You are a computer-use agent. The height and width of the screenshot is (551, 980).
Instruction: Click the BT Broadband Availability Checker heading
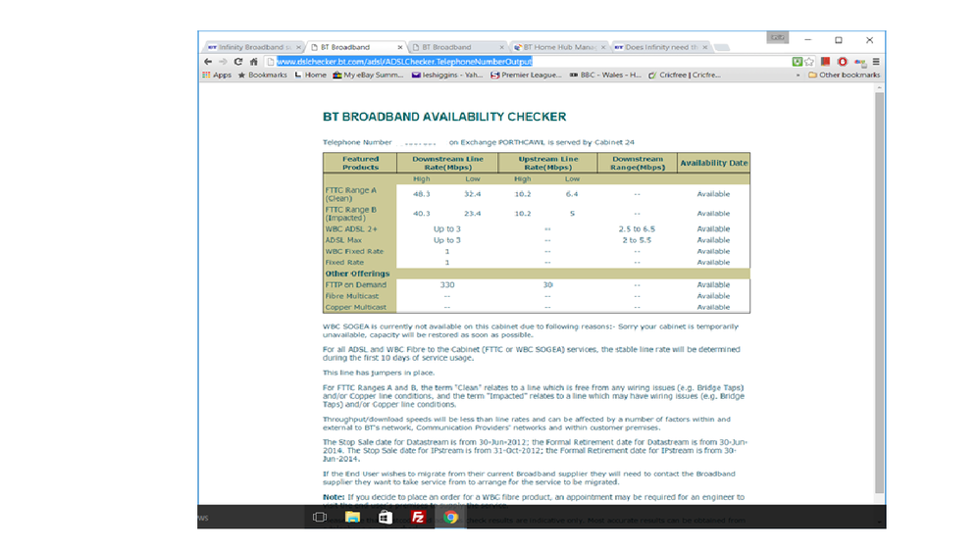point(444,117)
